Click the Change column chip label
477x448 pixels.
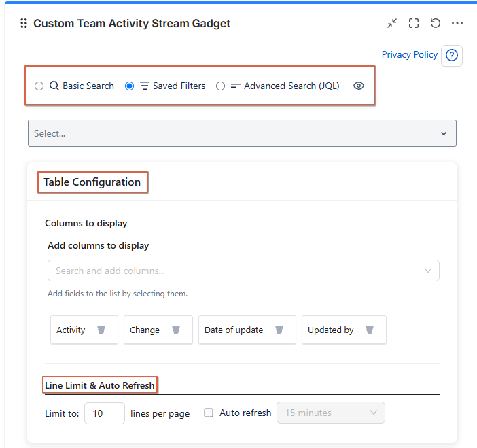145,330
